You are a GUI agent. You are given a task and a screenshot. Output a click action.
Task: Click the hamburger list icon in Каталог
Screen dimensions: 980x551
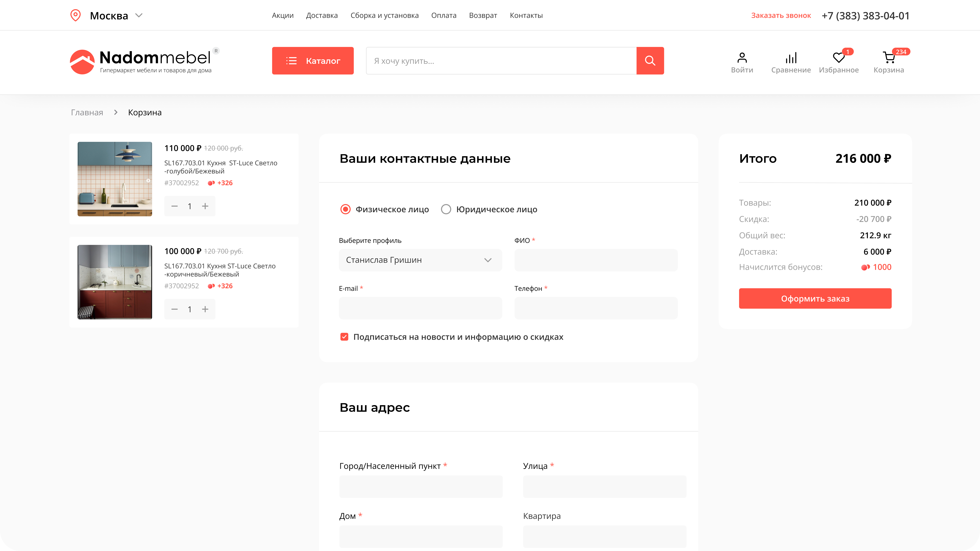(291, 61)
